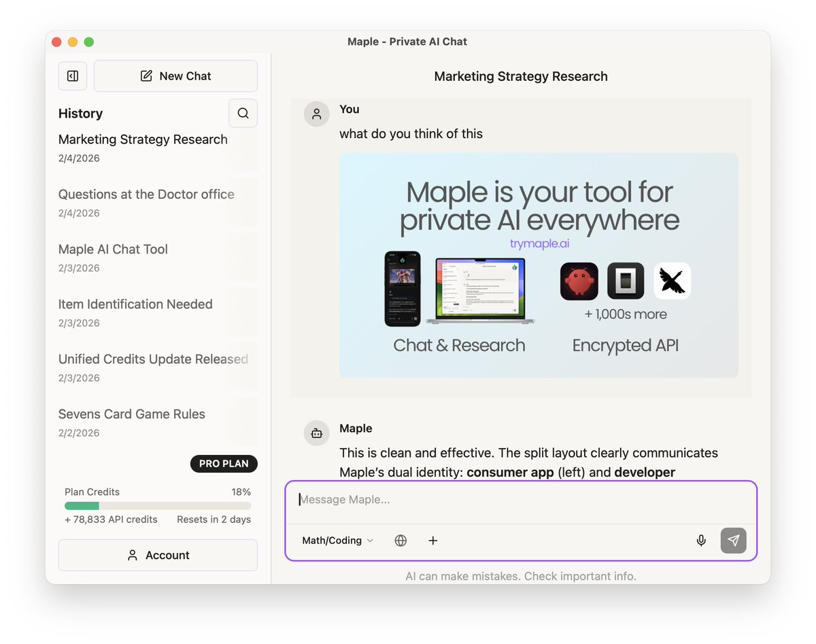
Task: Click the plus attachment icon
Action: [433, 541]
